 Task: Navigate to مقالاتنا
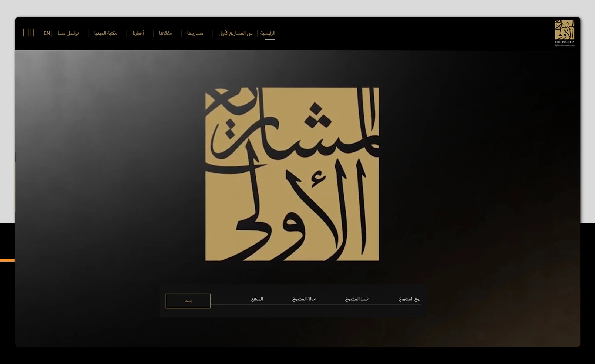(x=165, y=33)
